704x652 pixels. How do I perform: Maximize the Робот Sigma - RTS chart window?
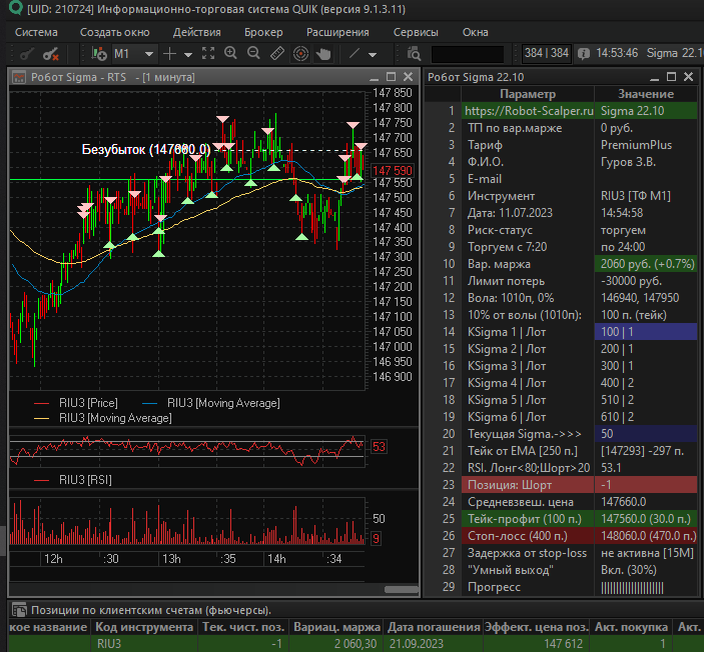tap(391, 77)
